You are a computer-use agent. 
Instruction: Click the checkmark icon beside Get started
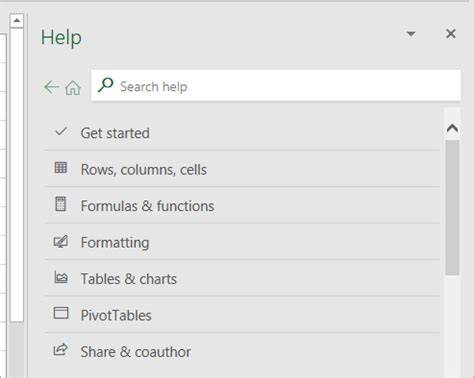[61, 132]
